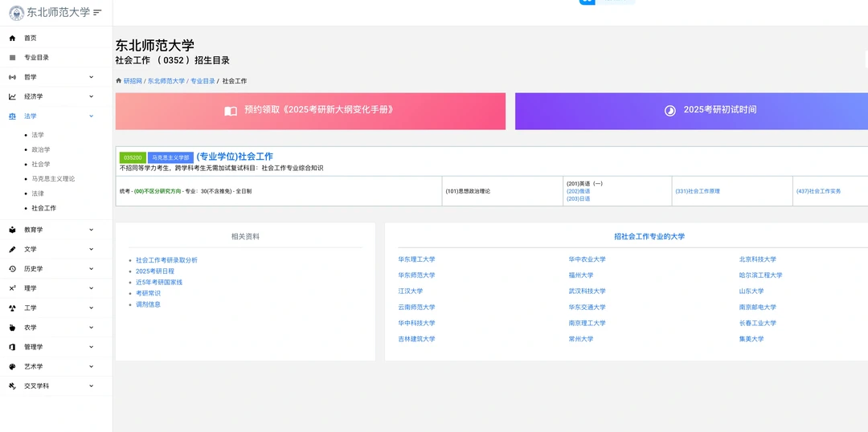Expand the 交叉学科 chevron
Image resolution: width=868 pixels, height=432 pixels.
[x=92, y=386]
